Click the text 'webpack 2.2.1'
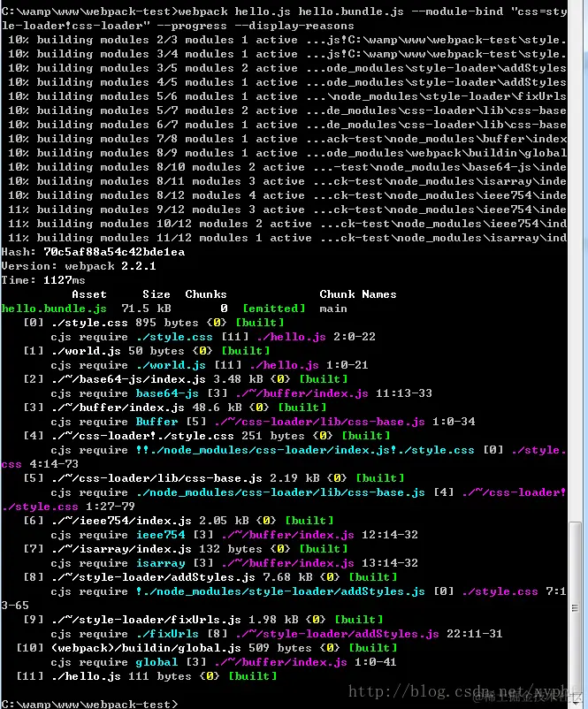588x709 pixels. [x=111, y=266]
